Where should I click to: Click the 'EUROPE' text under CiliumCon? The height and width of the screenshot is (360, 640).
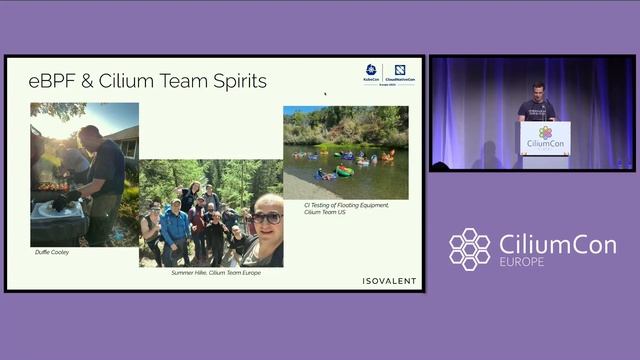coord(522,262)
